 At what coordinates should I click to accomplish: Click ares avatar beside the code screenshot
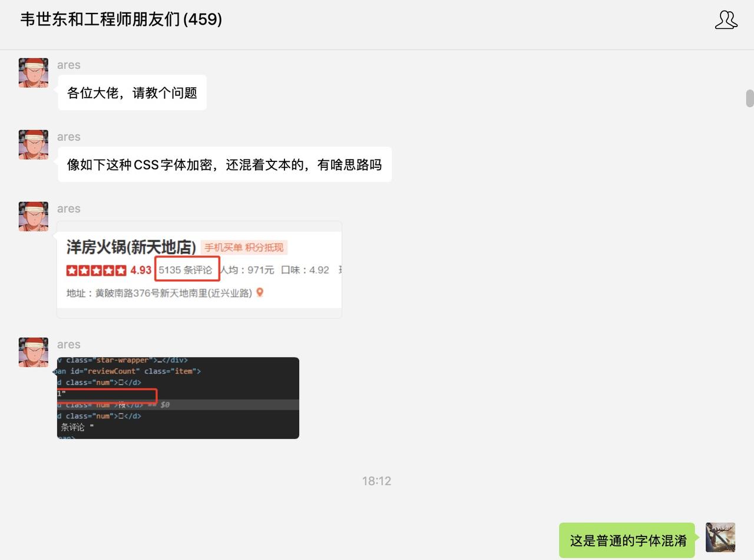34,352
